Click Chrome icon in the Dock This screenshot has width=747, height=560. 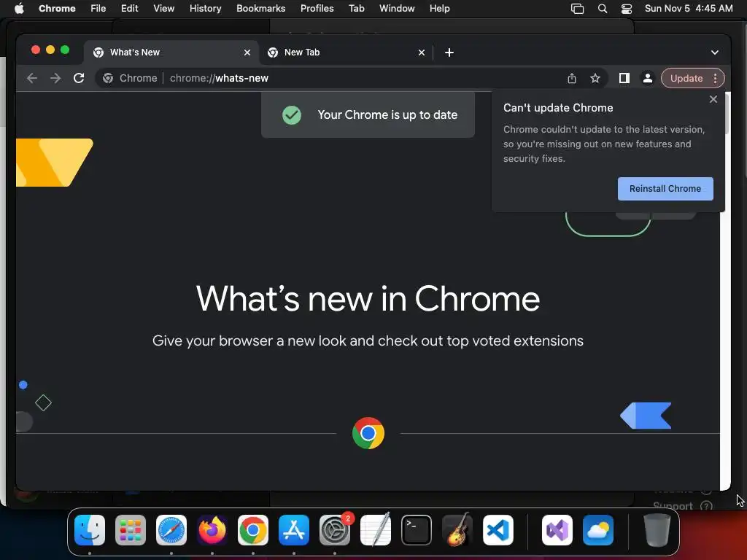[x=253, y=530]
